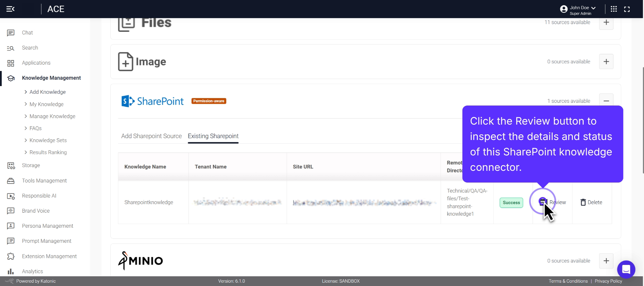The height and width of the screenshot is (286, 644).
Task: Click the Brand Voice icon in the sidebar
Action: tap(11, 211)
